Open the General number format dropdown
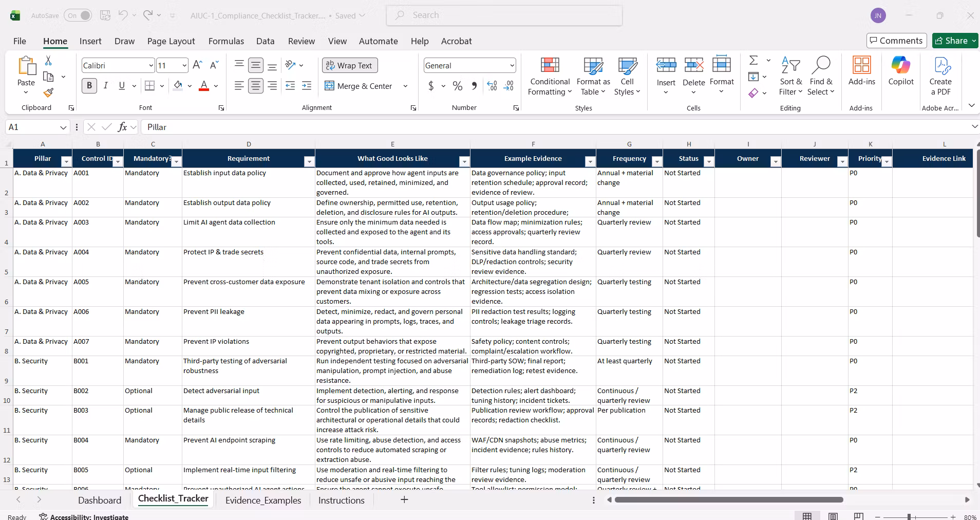The width and height of the screenshot is (980, 520). 512,65
